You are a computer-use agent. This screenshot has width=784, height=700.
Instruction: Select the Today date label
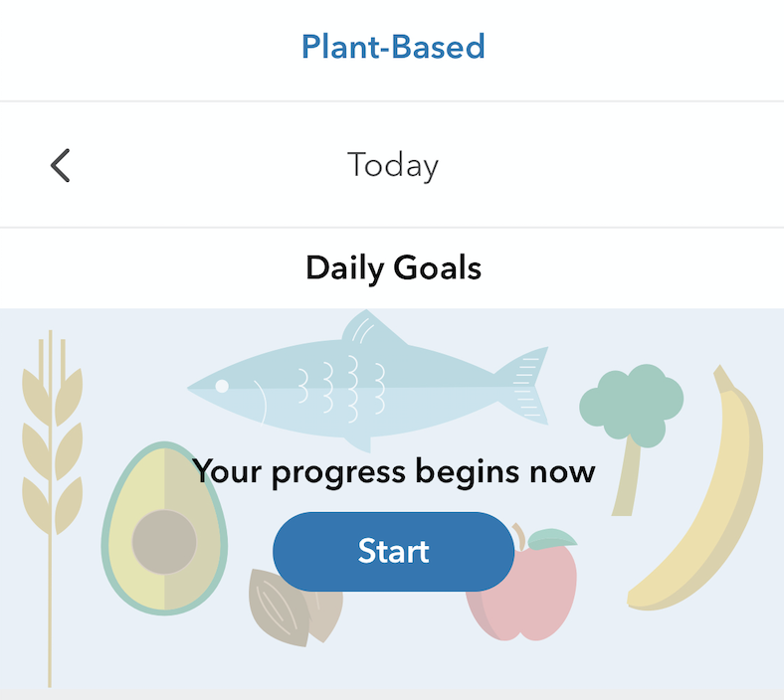tap(393, 165)
